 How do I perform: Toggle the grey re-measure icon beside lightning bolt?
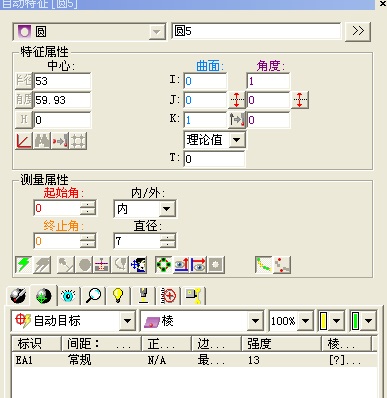42,265
